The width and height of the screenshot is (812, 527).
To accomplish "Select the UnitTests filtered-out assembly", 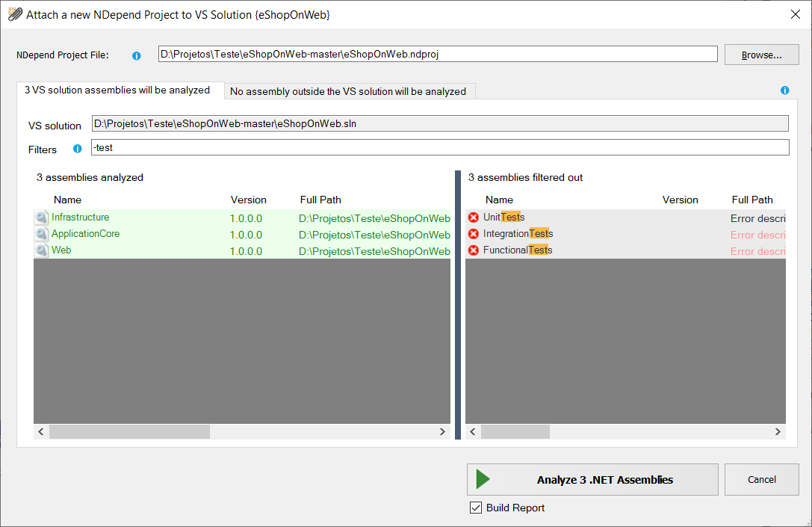I will click(504, 217).
